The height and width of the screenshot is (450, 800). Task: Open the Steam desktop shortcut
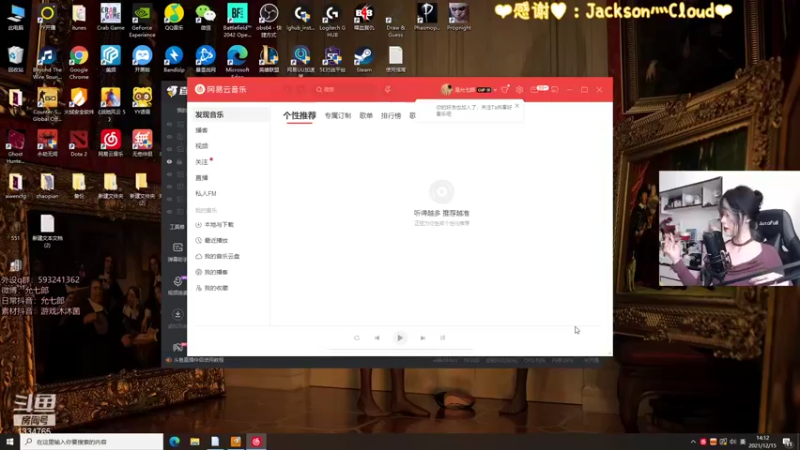364,59
